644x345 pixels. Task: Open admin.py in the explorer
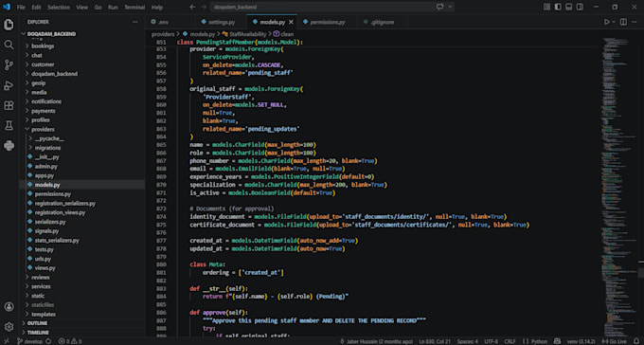click(x=46, y=166)
